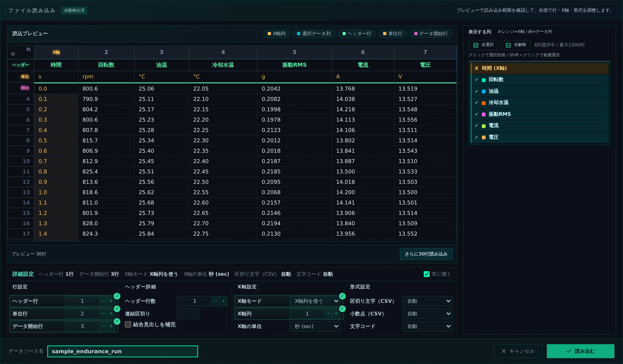
Task: Open 区切り文字（CSV） dropdown
Action: (427, 301)
